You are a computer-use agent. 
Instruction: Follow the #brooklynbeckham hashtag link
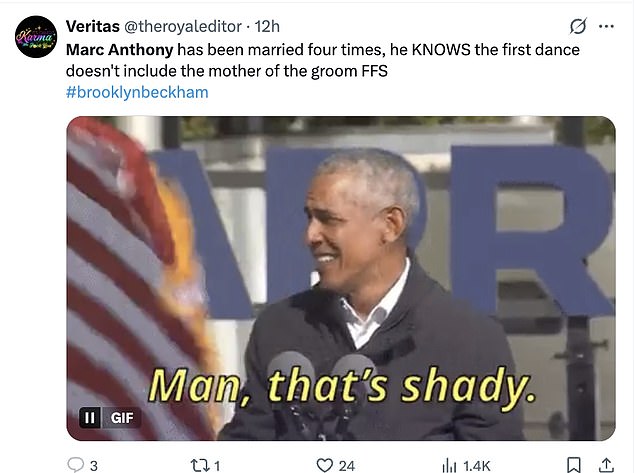[137, 92]
